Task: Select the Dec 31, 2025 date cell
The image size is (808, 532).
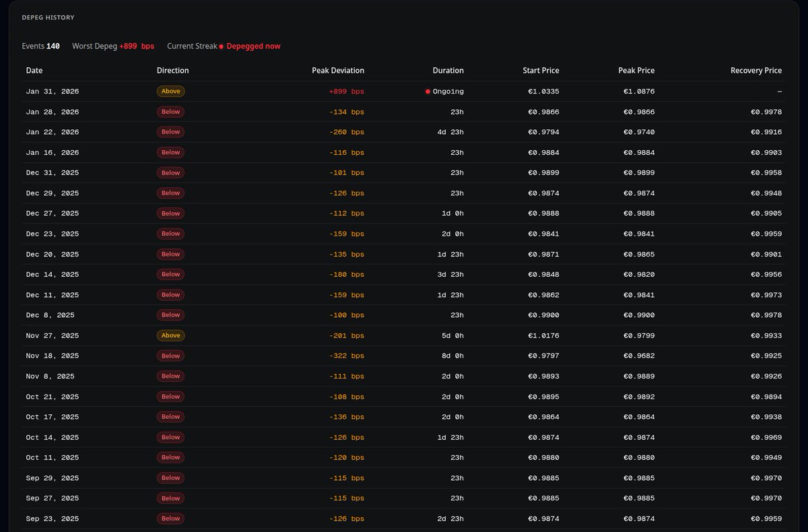Action: (x=53, y=173)
